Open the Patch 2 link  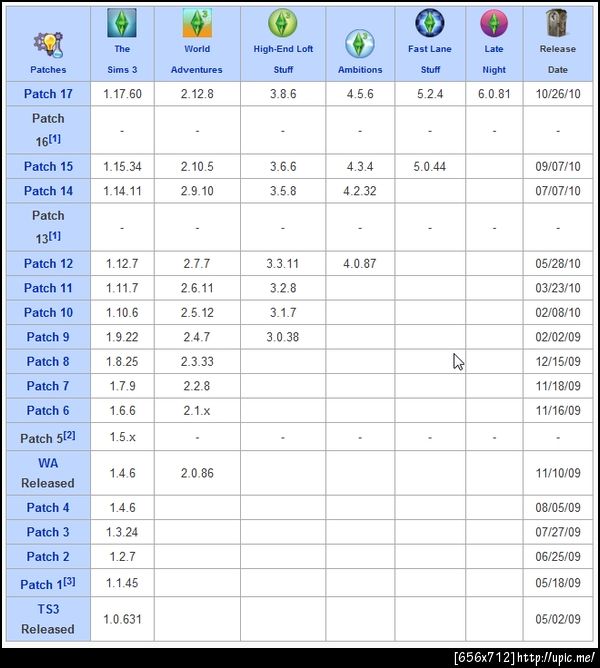[x=48, y=557]
